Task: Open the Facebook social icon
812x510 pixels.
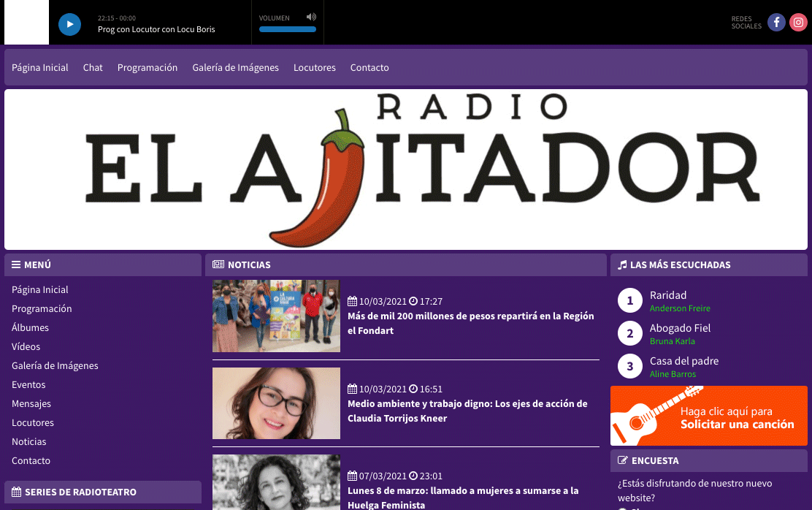Action: (x=776, y=23)
